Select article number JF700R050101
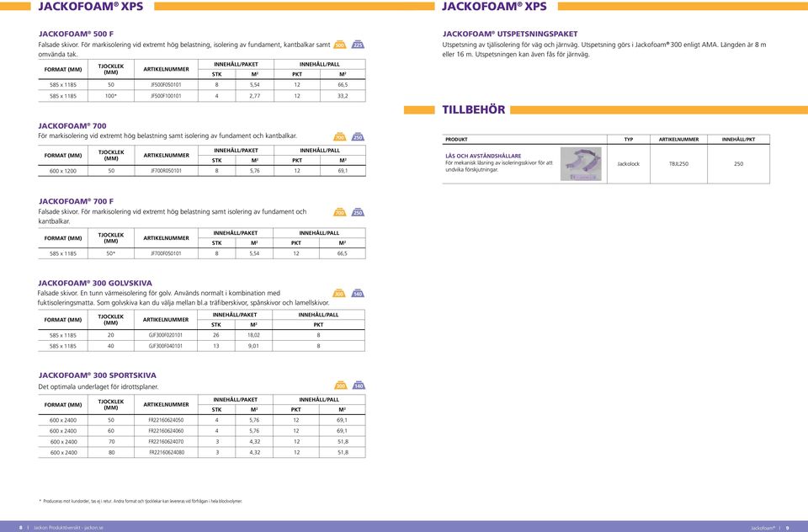This screenshot has width=808, height=532. click(166, 171)
